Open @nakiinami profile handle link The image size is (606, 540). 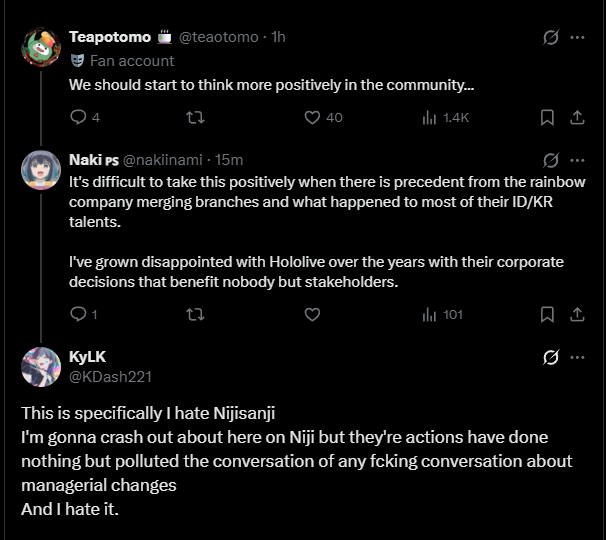click(162, 160)
